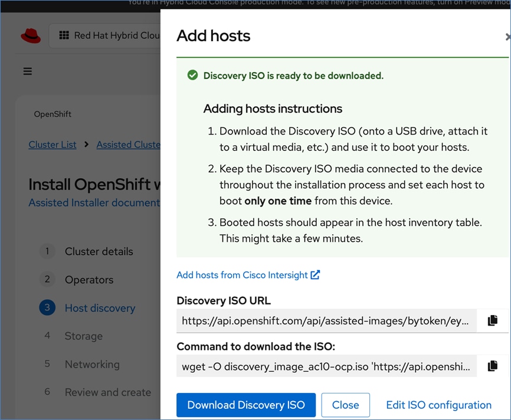Click the step 2 number badge
This screenshot has width=511, height=420.
point(47,279)
